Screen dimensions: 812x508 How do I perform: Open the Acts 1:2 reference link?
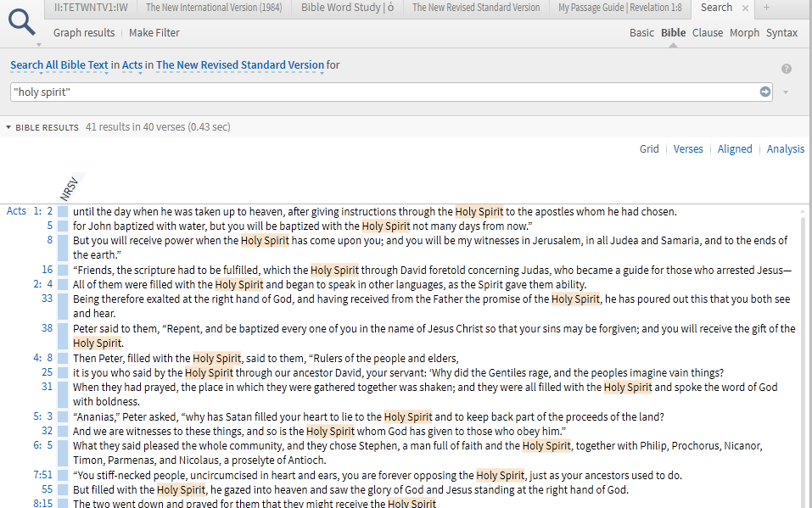coord(30,211)
